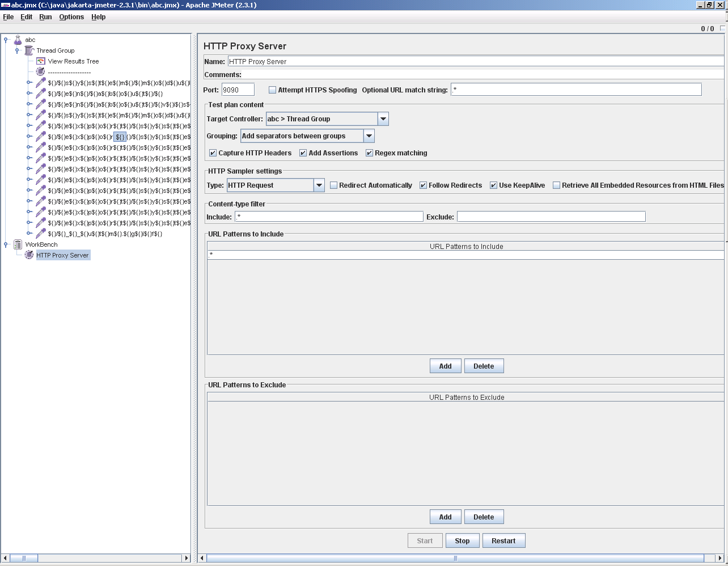Enable Retrieve All Embedded Resources from HTML Files
This screenshot has width=728, height=566.
[x=556, y=185]
